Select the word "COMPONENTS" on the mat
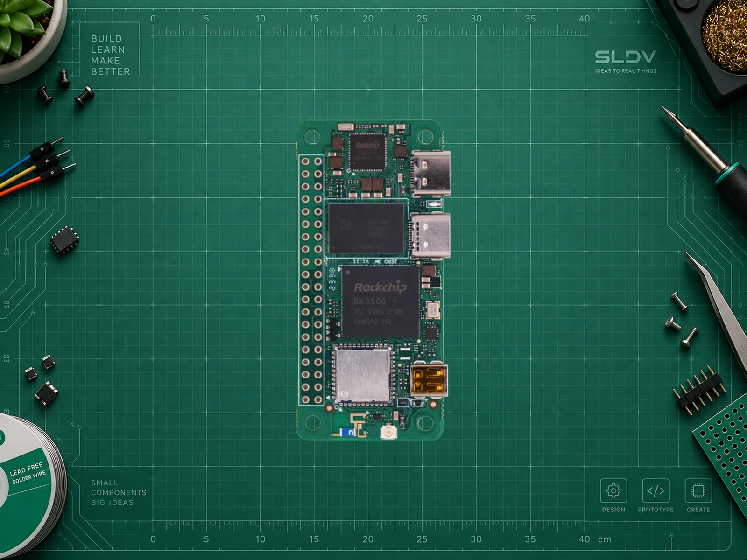 [119, 493]
